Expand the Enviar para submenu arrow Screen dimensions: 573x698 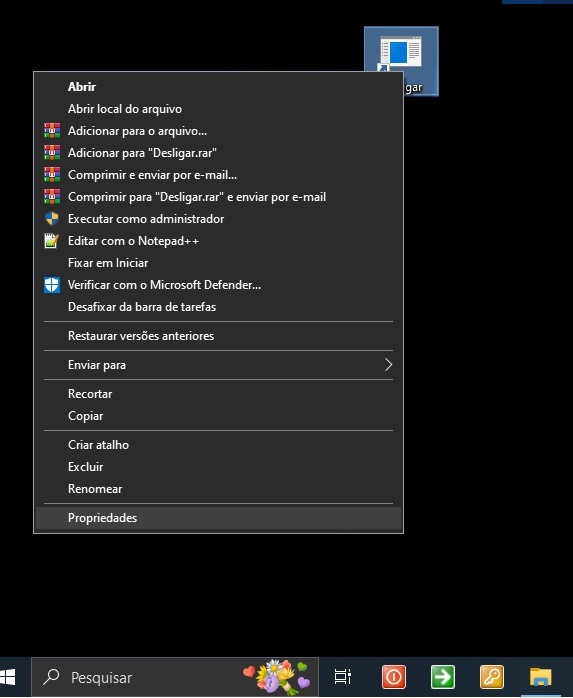(x=388, y=365)
